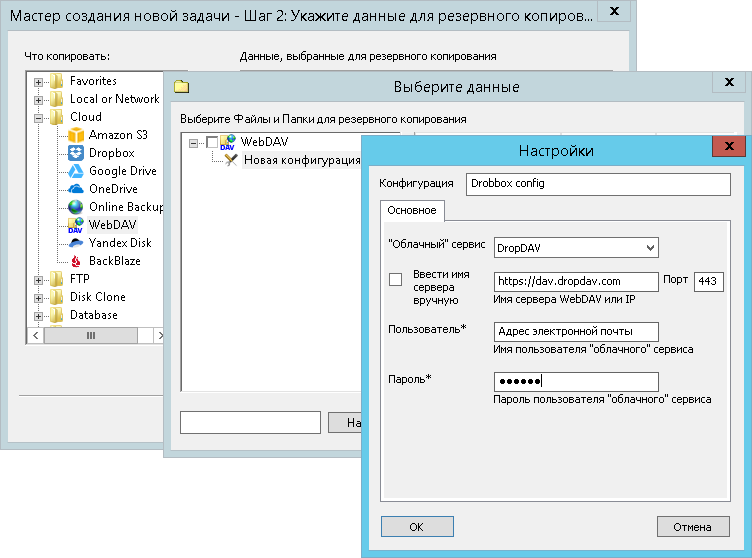Select 'Google Drive' label in the tree
Image resolution: width=752 pixels, height=558 pixels.
[123, 171]
